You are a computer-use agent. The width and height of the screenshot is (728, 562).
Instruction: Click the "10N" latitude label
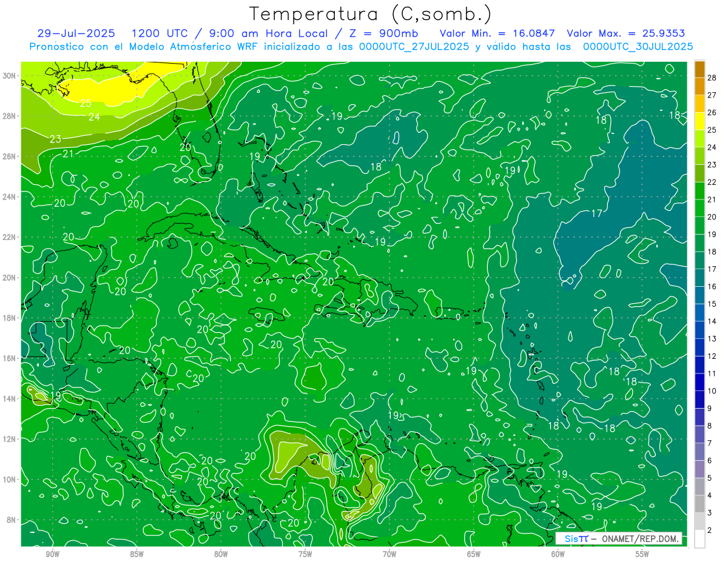click(9, 480)
